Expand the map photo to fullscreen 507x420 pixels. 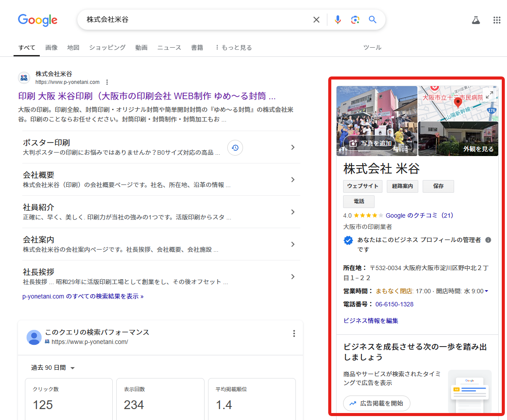490,94
